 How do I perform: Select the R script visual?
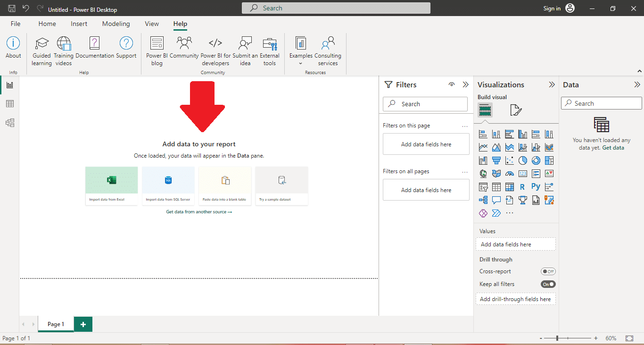(x=522, y=187)
